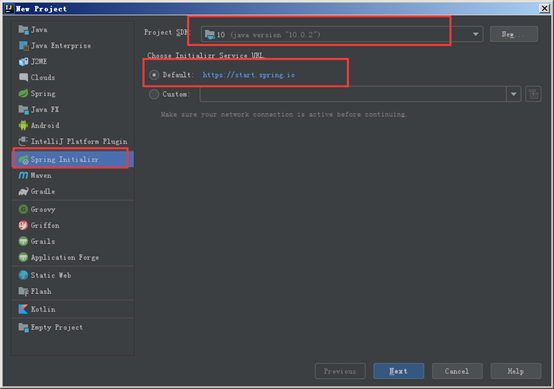The image size is (554, 389).
Task: Click the Griffon red icon
Action: pos(23,225)
